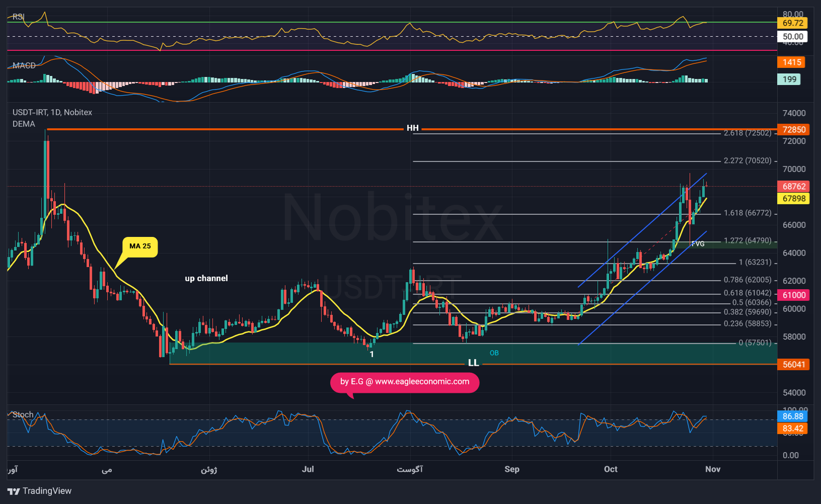Click the MA 25 yellow callout
Viewport: 821px width, 504px height.
pyautogui.click(x=140, y=247)
